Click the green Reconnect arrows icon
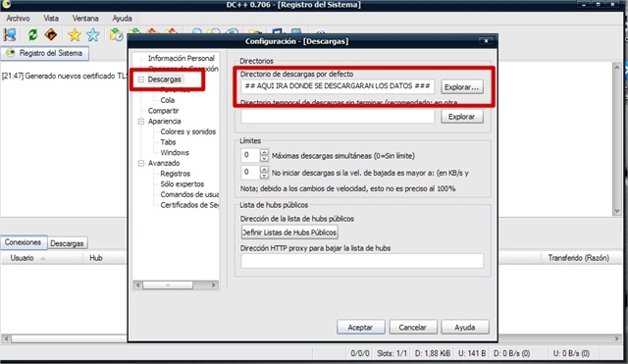 pyautogui.click(x=32, y=35)
